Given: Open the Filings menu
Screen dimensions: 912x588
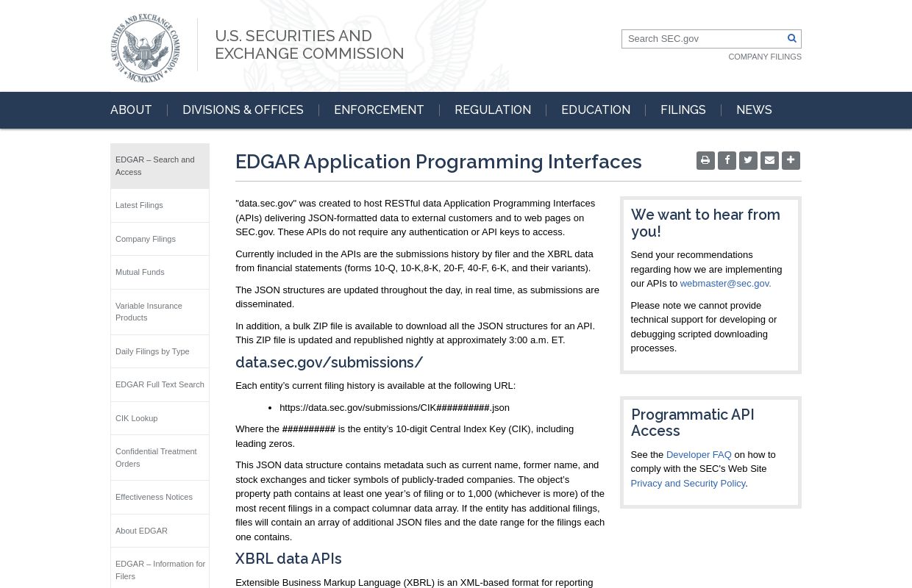Looking at the screenshot, I should point(683,110).
